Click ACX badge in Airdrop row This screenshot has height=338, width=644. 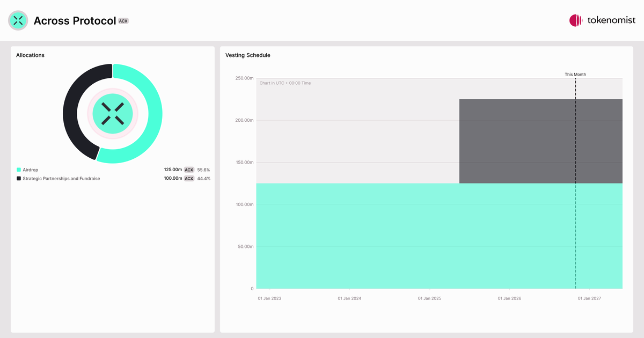click(189, 170)
